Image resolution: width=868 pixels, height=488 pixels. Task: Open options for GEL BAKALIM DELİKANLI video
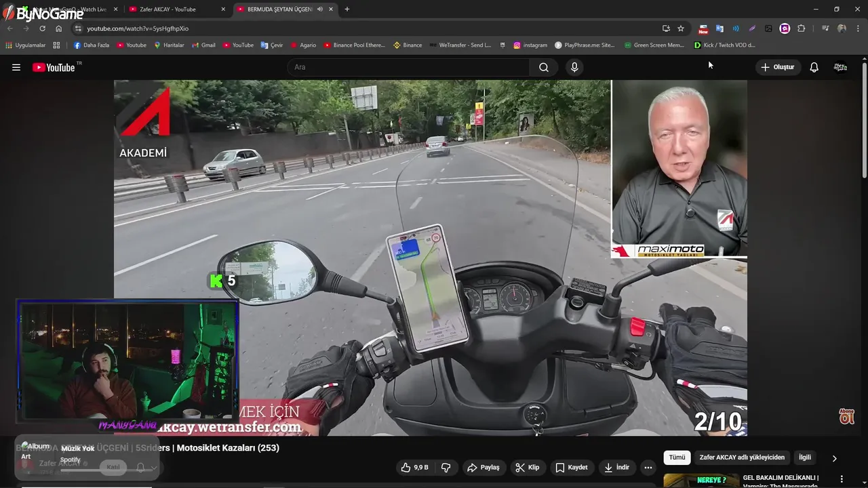coord(842,479)
